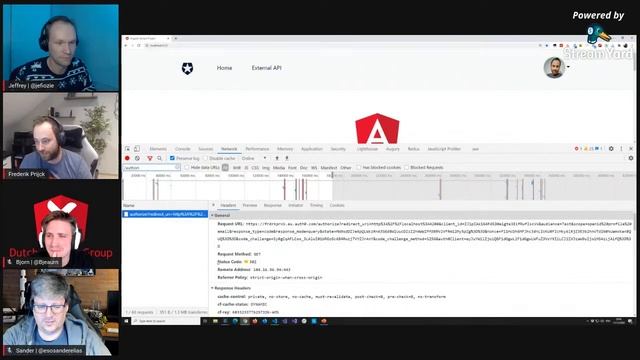Filter network requests by Img
This screenshot has height=360, width=640.
[x=266, y=167]
